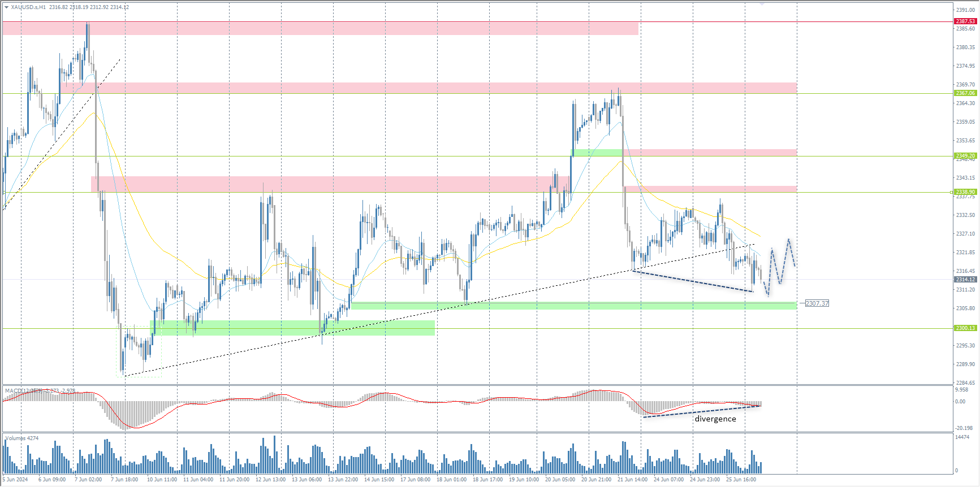This screenshot has width=980, height=487.
Task: Click the 18 Jun 17:00 time label
Action: point(487,480)
